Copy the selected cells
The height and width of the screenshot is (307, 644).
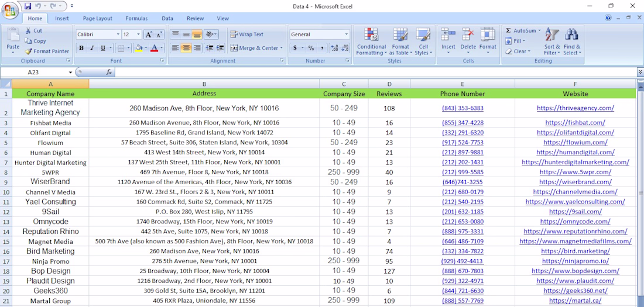click(36, 41)
